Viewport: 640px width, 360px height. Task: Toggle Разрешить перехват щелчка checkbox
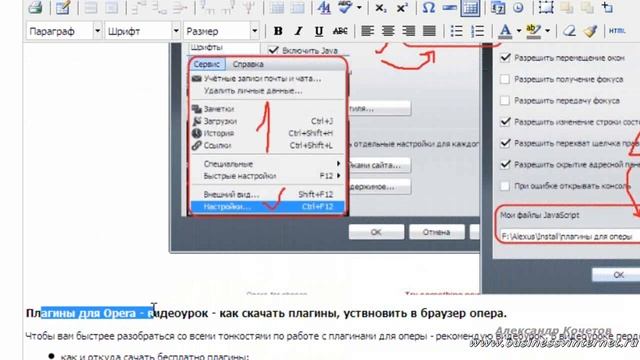click(505, 143)
